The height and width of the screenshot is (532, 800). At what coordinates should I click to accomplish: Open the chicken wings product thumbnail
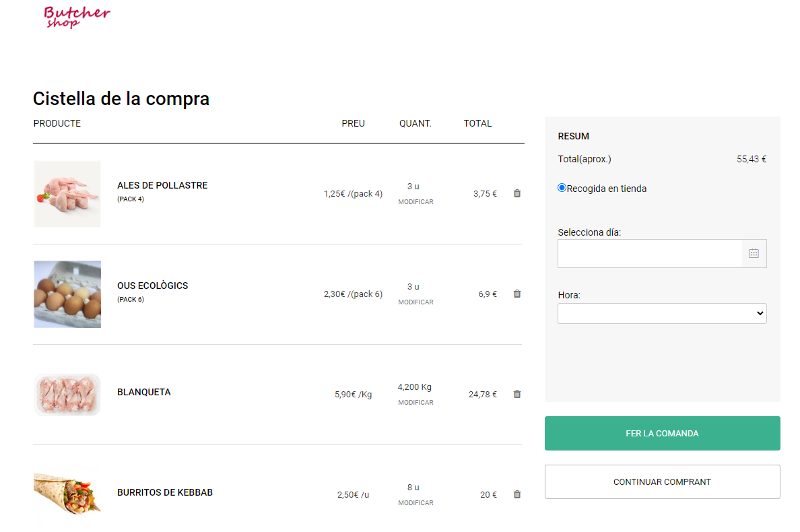click(67, 194)
